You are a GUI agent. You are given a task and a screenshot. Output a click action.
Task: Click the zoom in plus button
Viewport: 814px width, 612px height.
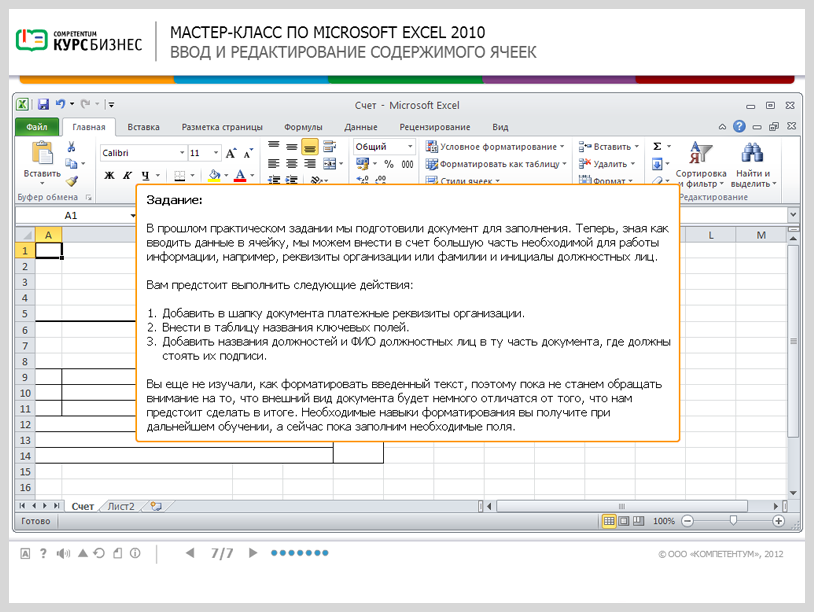[x=778, y=521]
